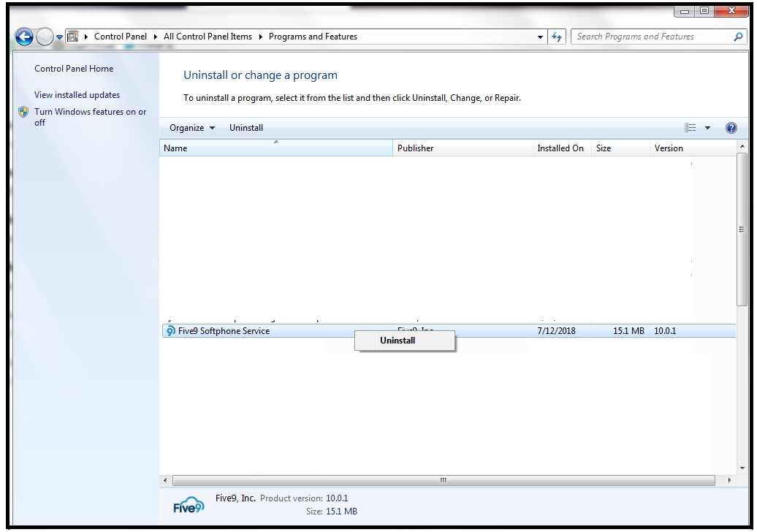Click the vertical scrollbar up arrow
The width and height of the screenshot is (757, 532).
[742, 146]
